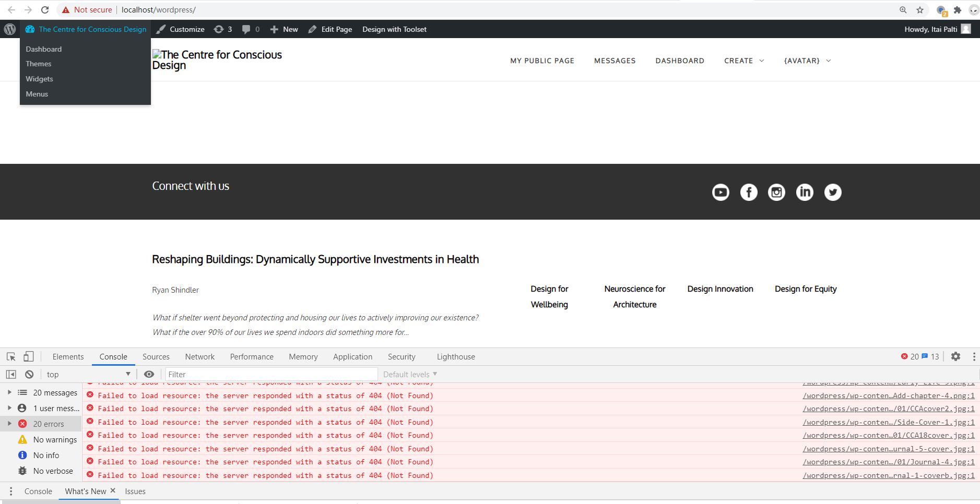
Task: Open the Instagram social icon
Action: click(x=776, y=193)
